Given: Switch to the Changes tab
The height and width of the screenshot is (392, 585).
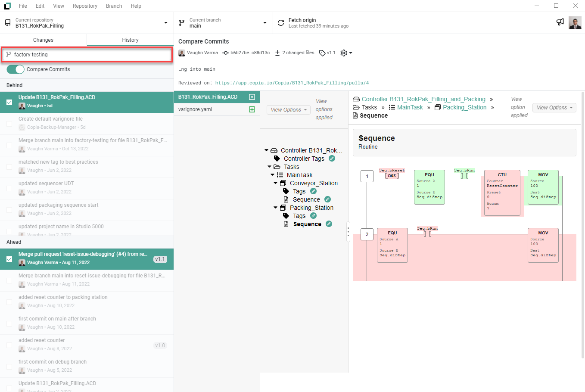Looking at the screenshot, I should pyautogui.click(x=43, y=39).
